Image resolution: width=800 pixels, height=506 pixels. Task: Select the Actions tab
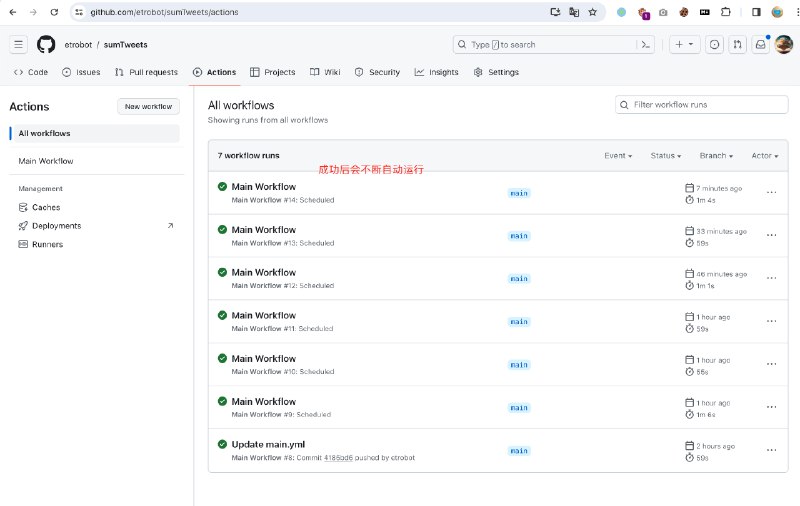point(214,72)
